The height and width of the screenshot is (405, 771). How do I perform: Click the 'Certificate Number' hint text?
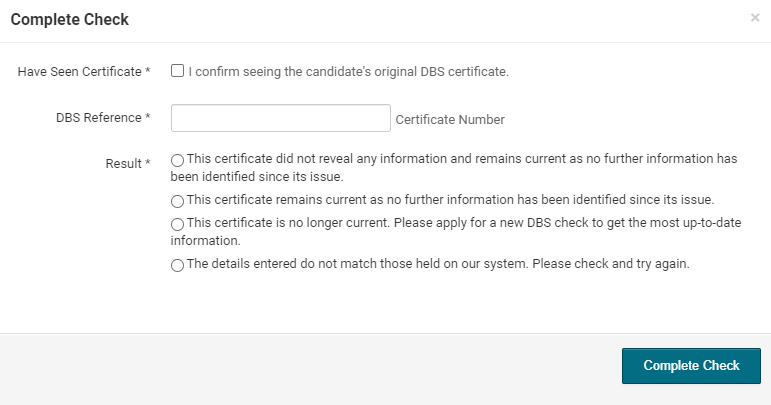point(450,120)
